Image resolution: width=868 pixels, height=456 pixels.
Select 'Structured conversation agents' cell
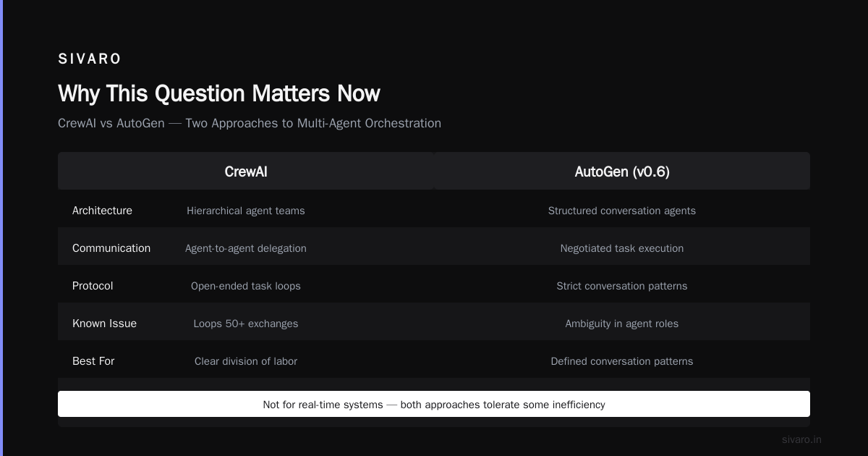point(622,211)
